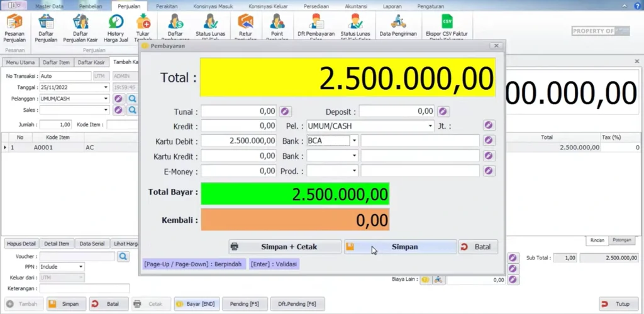Screen dimensions: 644x314
Task: Open the PPN Include dropdown
Action: point(81,267)
